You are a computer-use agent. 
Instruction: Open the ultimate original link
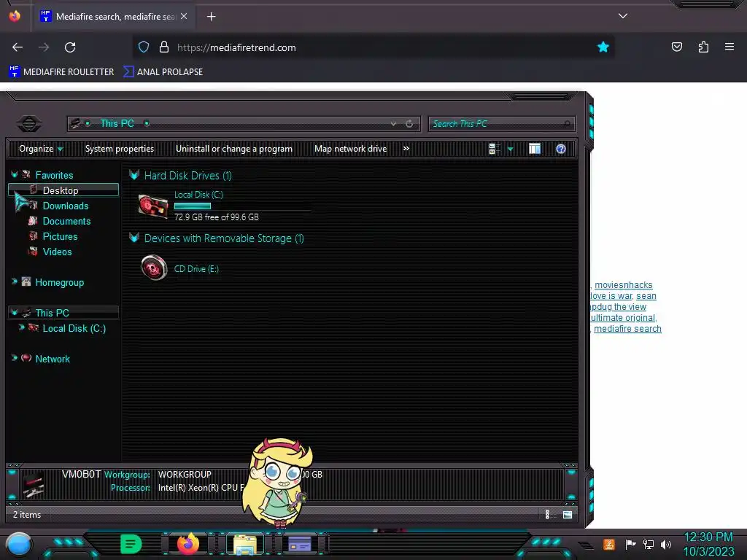(x=623, y=318)
